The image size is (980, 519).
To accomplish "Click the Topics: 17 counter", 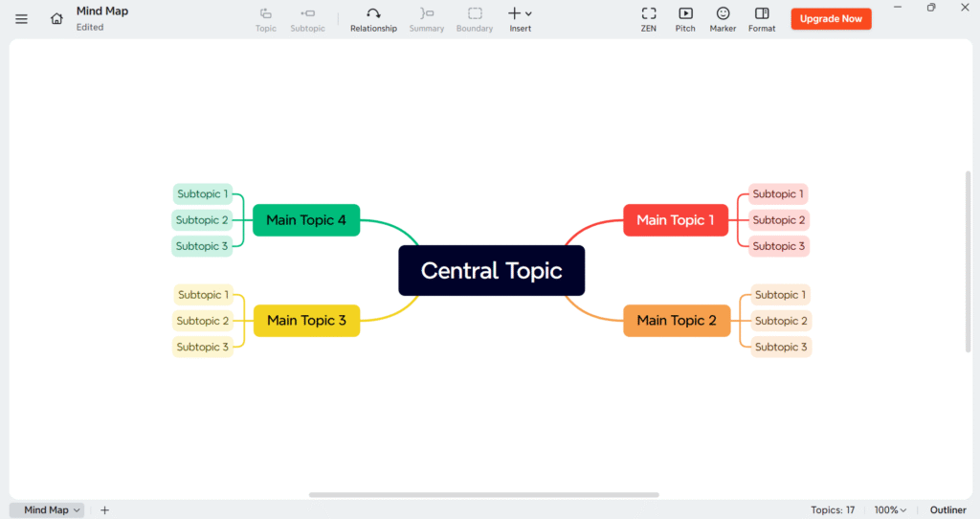I will tap(833, 510).
